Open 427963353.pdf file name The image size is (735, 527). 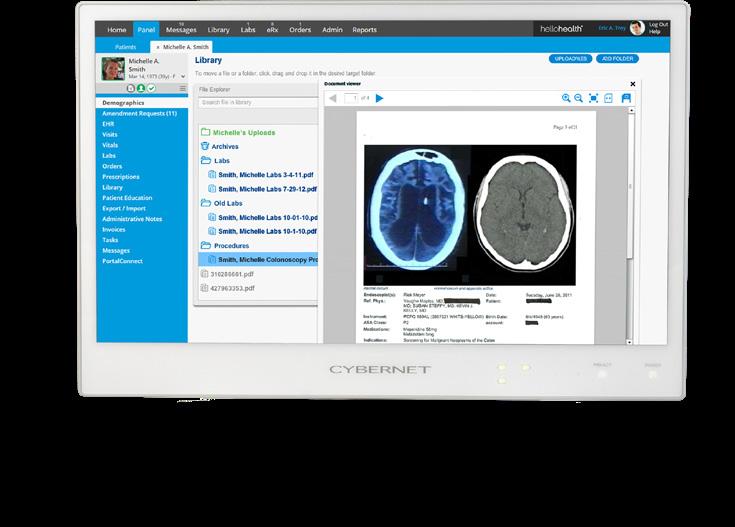click(232, 288)
